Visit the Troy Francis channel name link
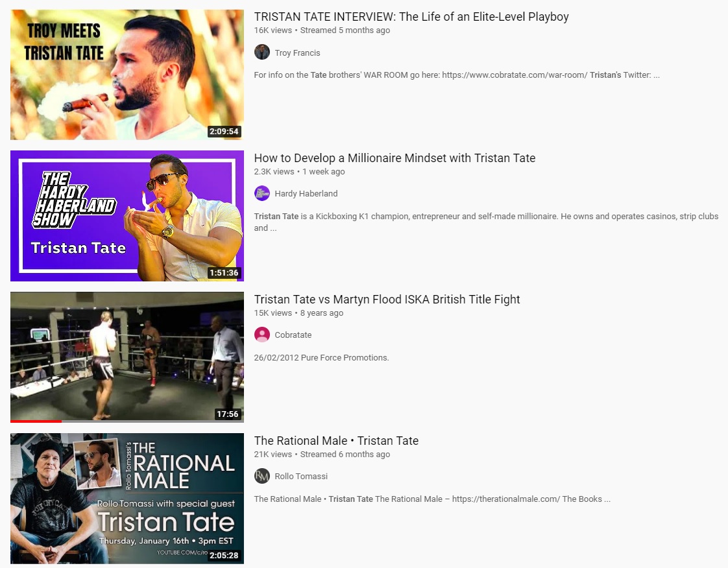The height and width of the screenshot is (568, 728). pos(297,53)
